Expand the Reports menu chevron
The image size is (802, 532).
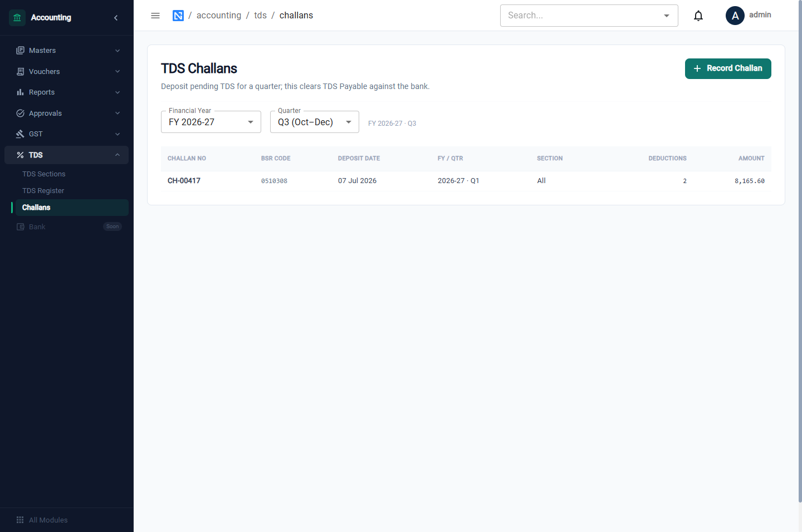118,92
